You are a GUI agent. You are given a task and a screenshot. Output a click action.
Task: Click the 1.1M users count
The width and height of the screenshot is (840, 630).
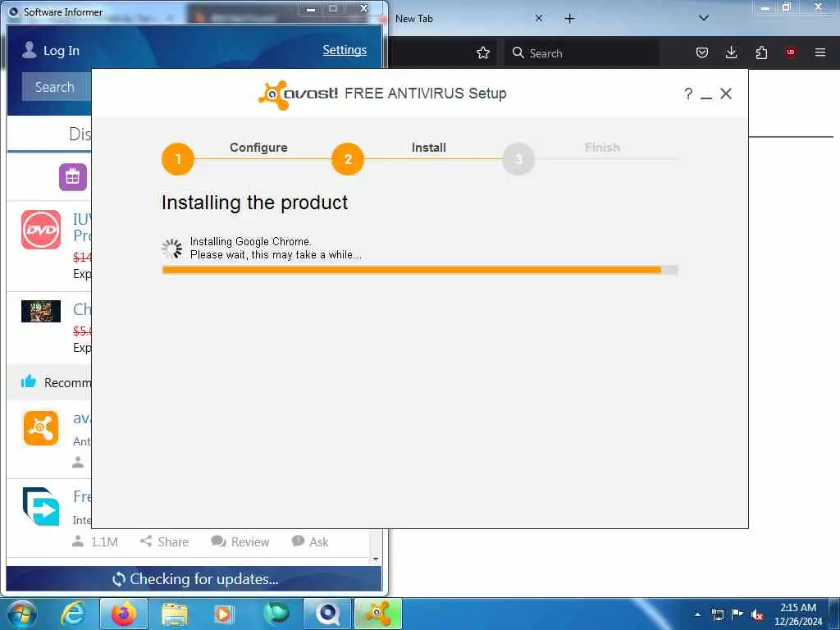pyautogui.click(x=95, y=541)
